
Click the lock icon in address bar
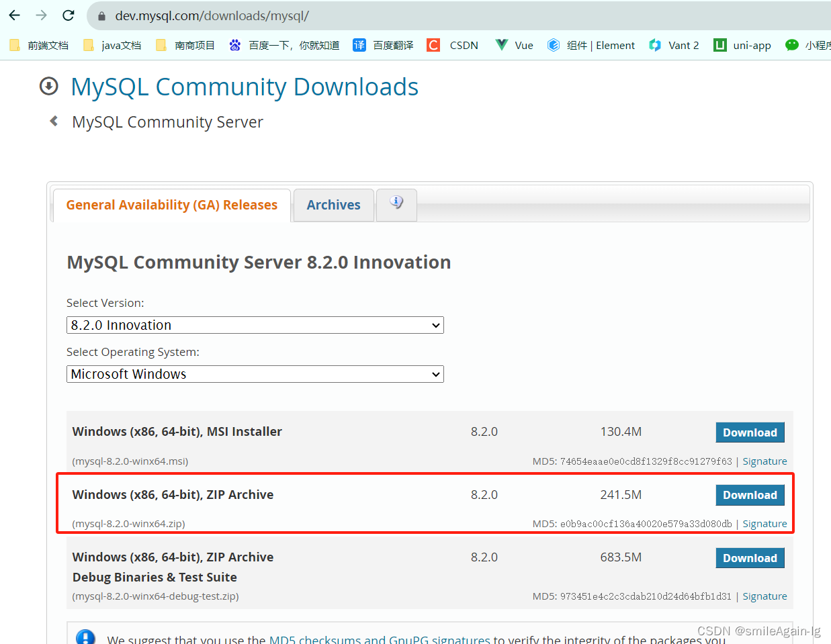(x=102, y=15)
